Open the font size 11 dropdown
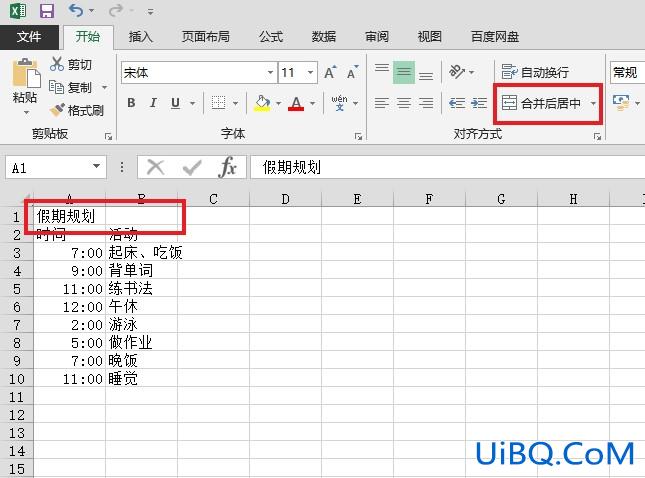Image resolution: width=645 pixels, height=478 pixels. 310,73
